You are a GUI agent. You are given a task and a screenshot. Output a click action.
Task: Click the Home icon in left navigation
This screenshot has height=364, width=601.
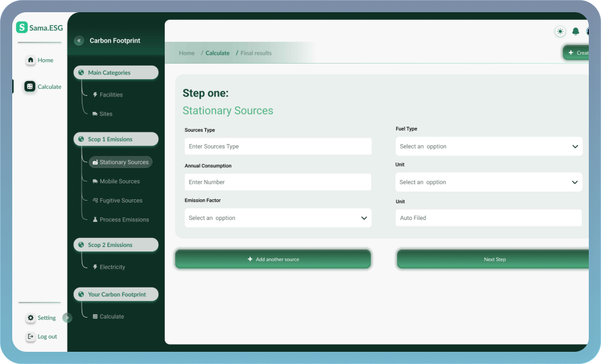[30, 60]
